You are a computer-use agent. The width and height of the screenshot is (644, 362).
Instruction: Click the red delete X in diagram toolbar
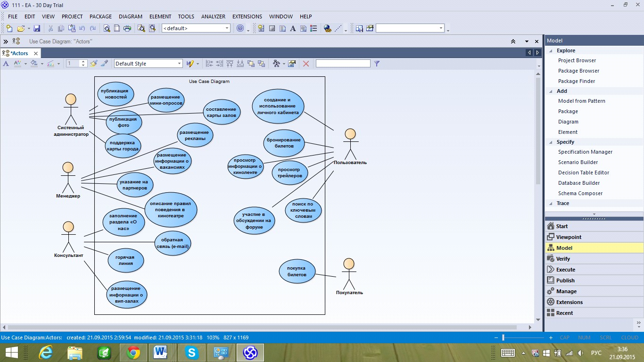[x=306, y=64]
